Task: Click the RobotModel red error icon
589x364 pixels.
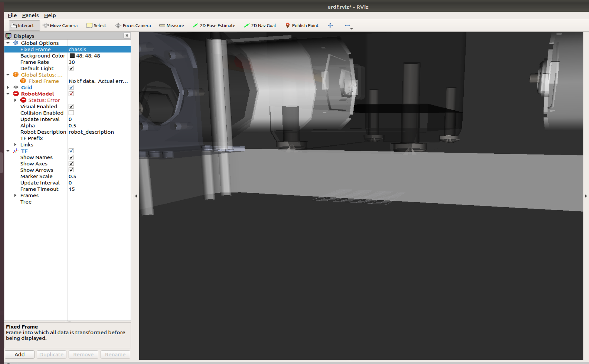Action: (16, 94)
